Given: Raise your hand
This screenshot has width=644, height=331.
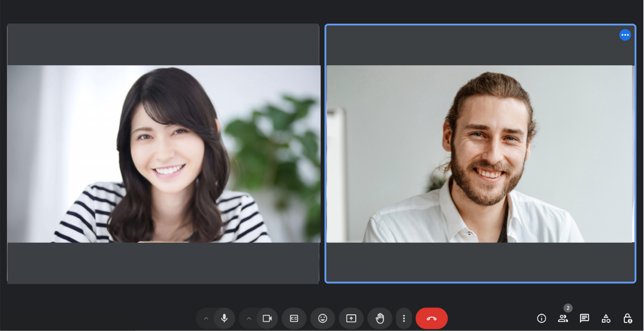Looking at the screenshot, I should coord(380,318).
